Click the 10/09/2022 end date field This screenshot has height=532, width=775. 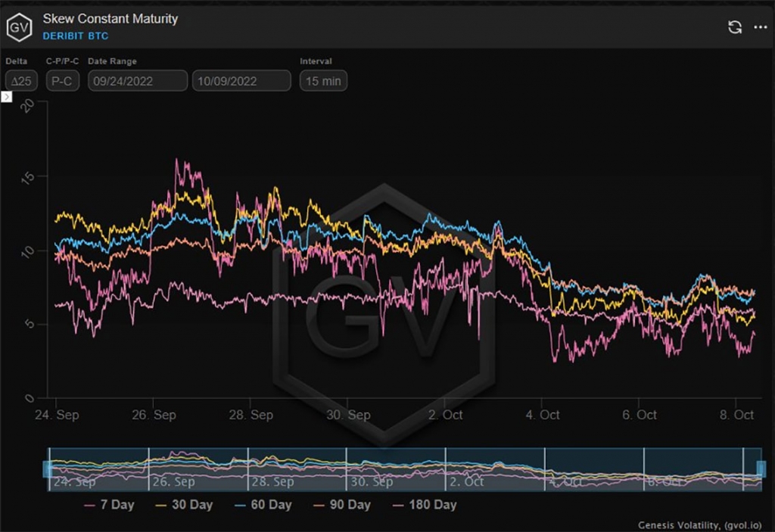click(x=241, y=80)
